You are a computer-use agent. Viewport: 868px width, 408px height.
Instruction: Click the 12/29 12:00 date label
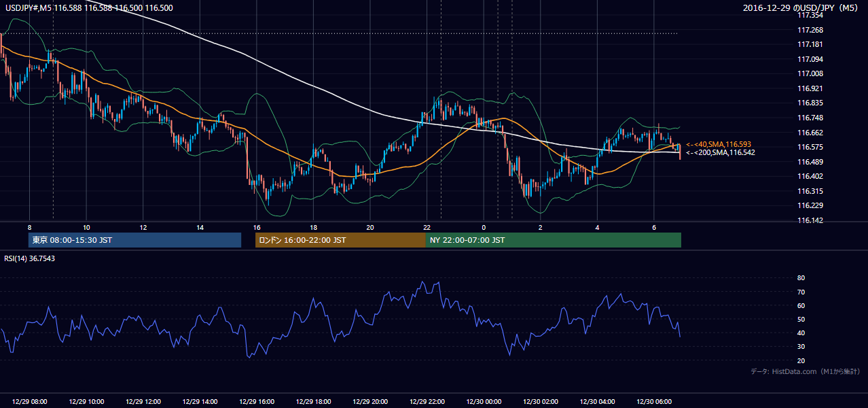pyautogui.click(x=143, y=402)
